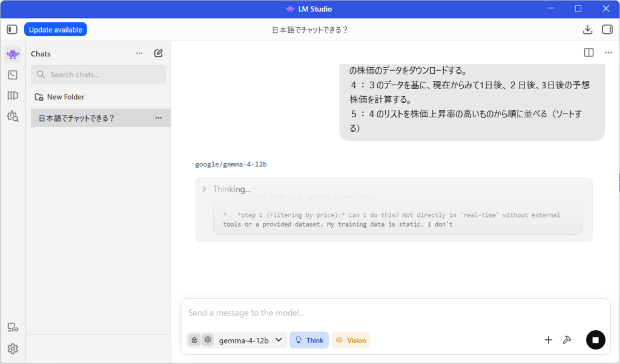Stop generation with the black stop button
Viewport: 620px width, 364px height.
[596, 340]
